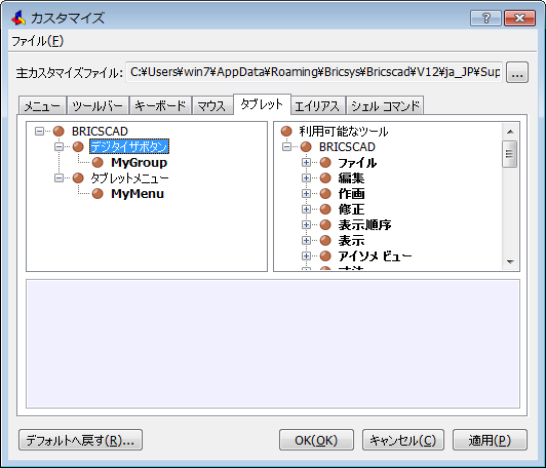Click the デフォルトへ戻す(R)... button
This screenshot has width=546, height=468.
tap(80, 440)
